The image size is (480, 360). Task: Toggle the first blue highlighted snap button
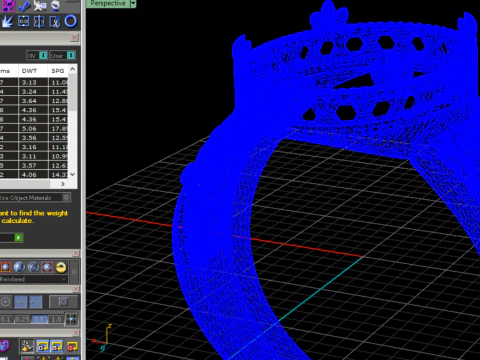21,302
